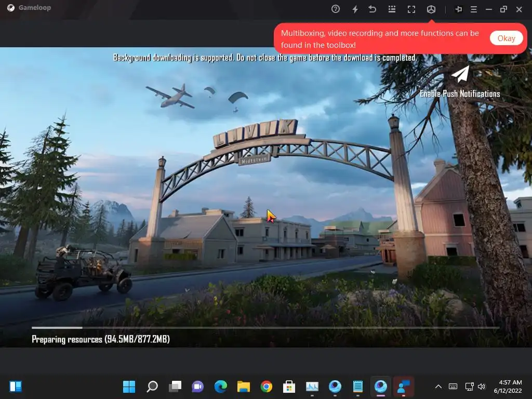Dismiss the toolbox tip with Okay
The width and height of the screenshot is (532, 399).
[506, 38]
